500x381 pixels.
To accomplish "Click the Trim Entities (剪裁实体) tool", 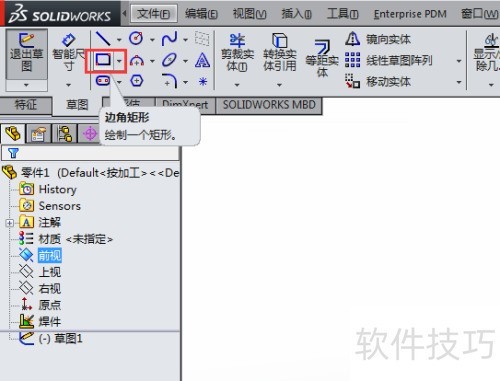I will pos(237,53).
